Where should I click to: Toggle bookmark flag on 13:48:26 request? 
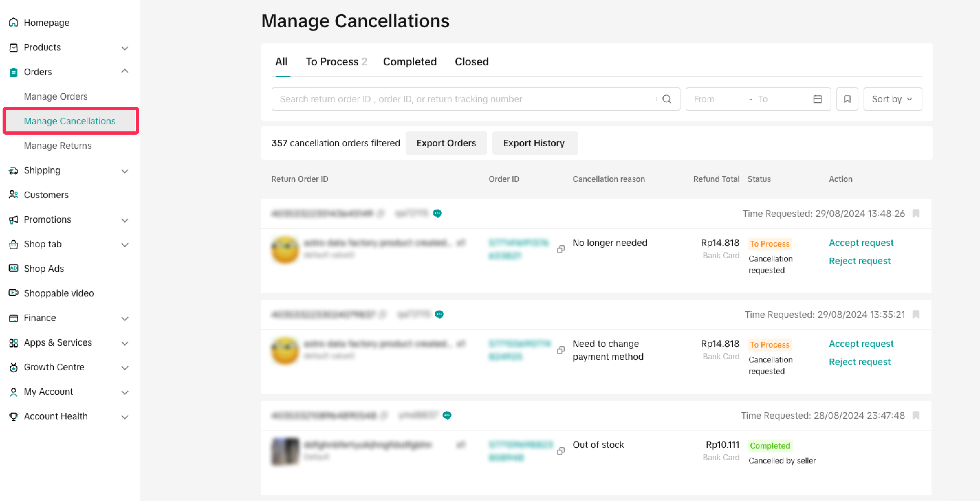(916, 214)
